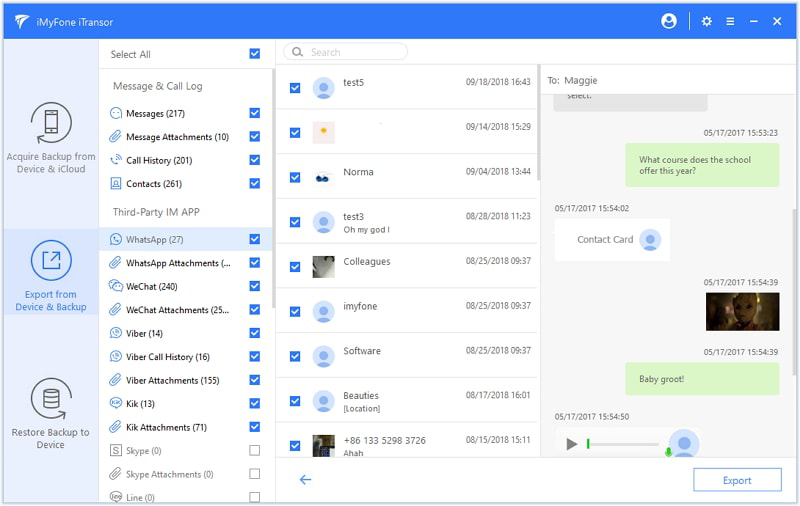Image resolution: width=800 pixels, height=506 pixels.
Task: Switch to Restore Backup to Device
Action: [51, 413]
